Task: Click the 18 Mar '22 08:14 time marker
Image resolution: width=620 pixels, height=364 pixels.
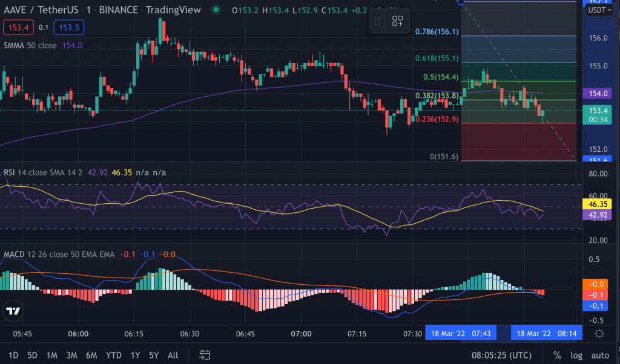Action: 547,333
